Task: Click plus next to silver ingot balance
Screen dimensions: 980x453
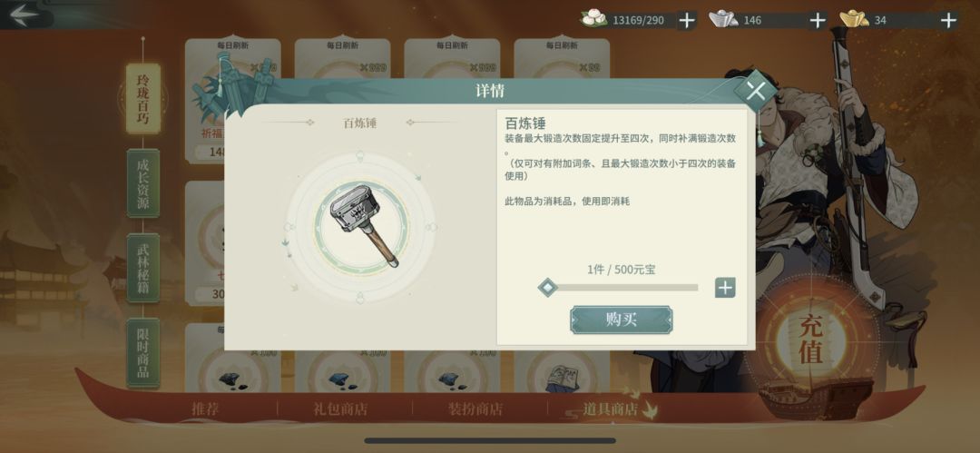Action: coord(818,21)
